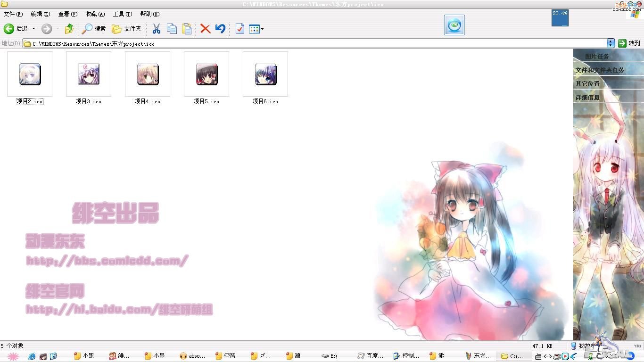
Task: Click the blue Undo arrow icon
Action: point(220,29)
